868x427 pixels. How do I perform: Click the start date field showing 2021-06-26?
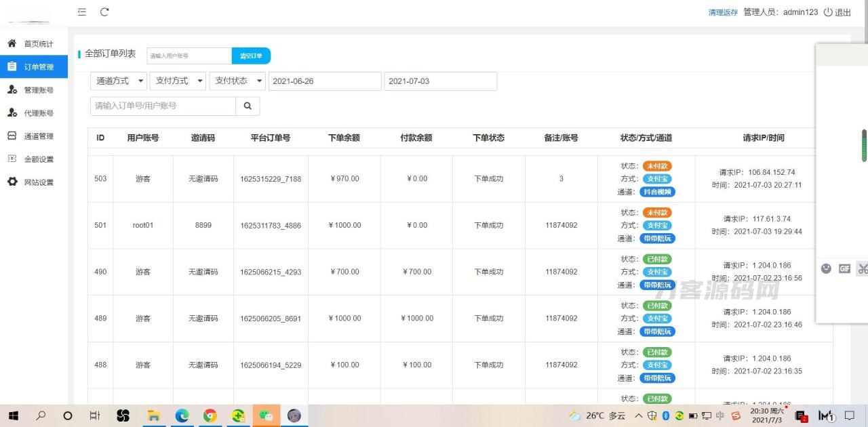click(x=325, y=81)
